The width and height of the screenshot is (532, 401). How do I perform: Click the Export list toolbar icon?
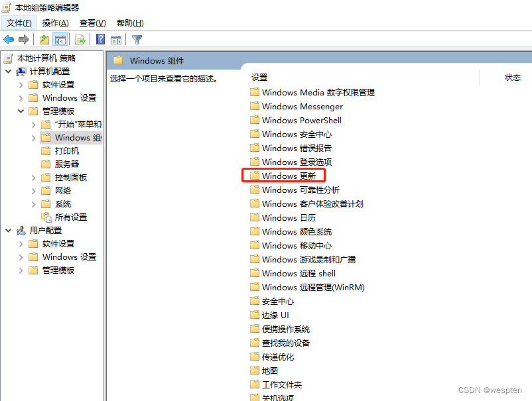(80, 40)
